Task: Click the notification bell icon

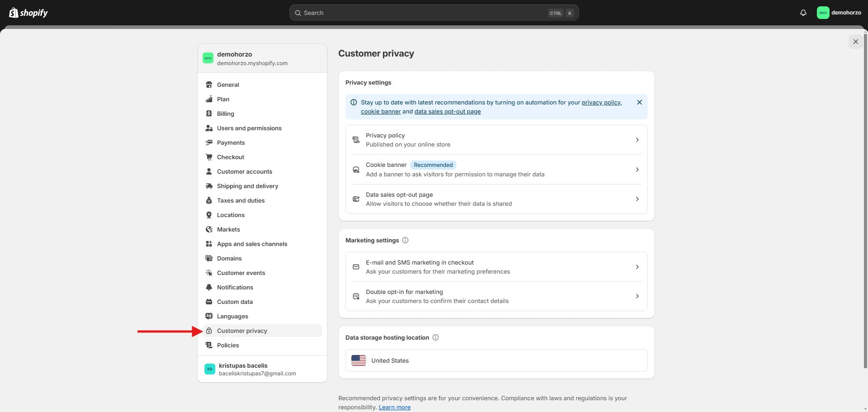Action: pyautogui.click(x=803, y=13)
